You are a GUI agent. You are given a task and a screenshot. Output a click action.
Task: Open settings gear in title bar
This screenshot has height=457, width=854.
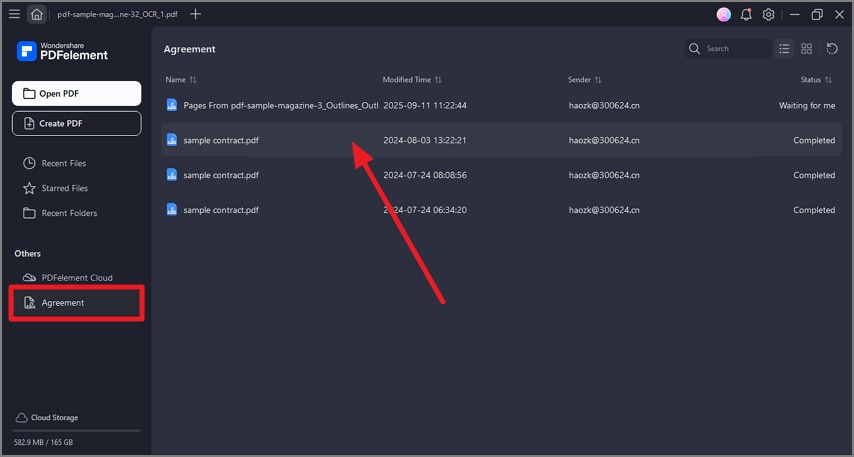click(x=768, y=15)
